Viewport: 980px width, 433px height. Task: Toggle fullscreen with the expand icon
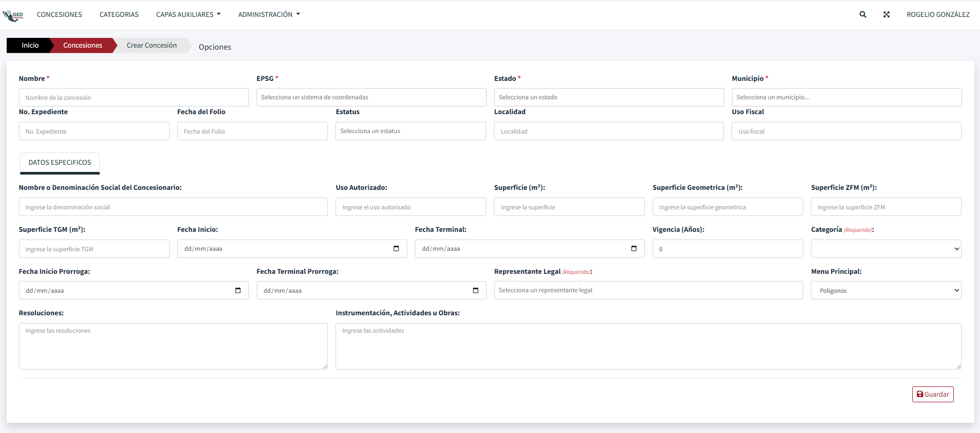886,15
